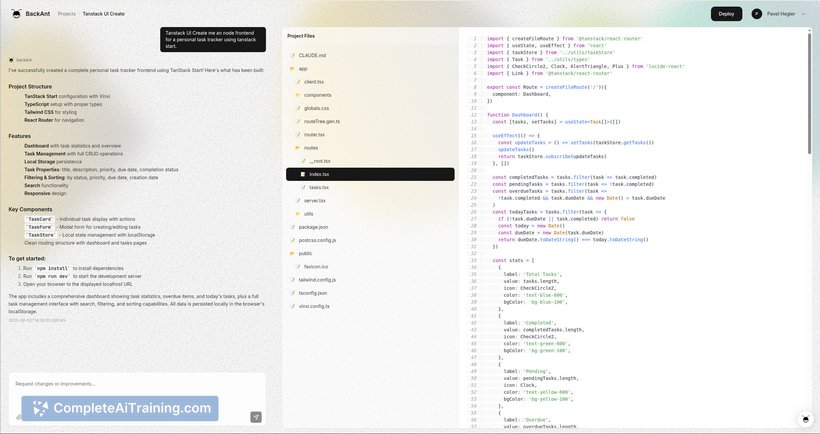
Task: Click the 'component: Dashboard,' code line
Action: (521, 94)
